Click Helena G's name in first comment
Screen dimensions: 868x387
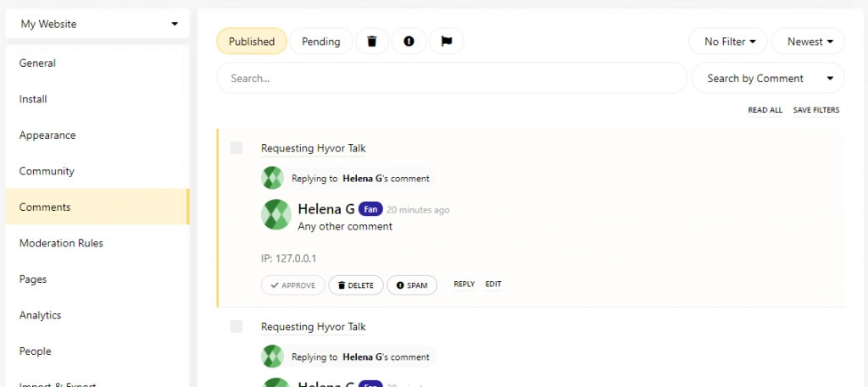coord(326,209)
